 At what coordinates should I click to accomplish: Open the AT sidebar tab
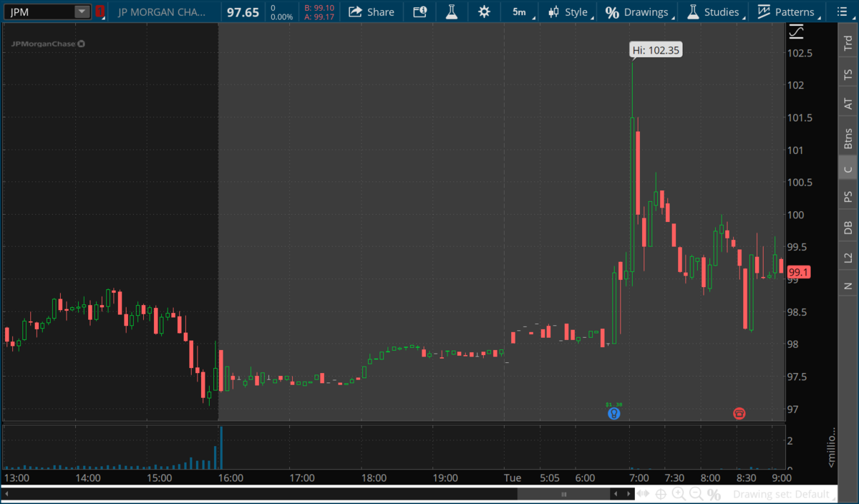point(848,105)
